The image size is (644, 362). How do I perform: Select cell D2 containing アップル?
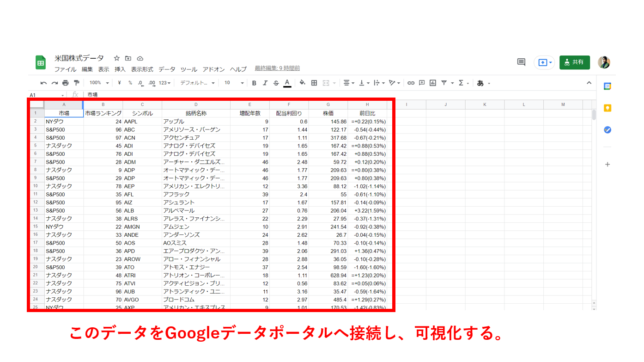coord(196,122)
